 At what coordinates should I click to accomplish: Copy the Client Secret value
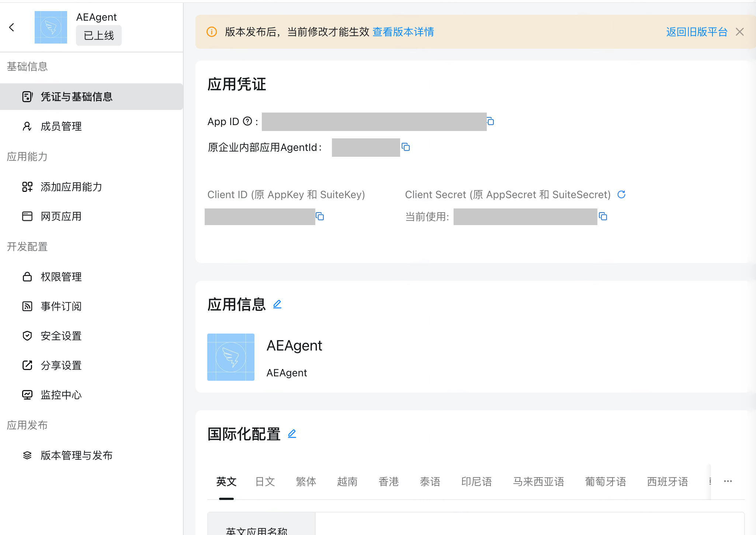[603, 217]
